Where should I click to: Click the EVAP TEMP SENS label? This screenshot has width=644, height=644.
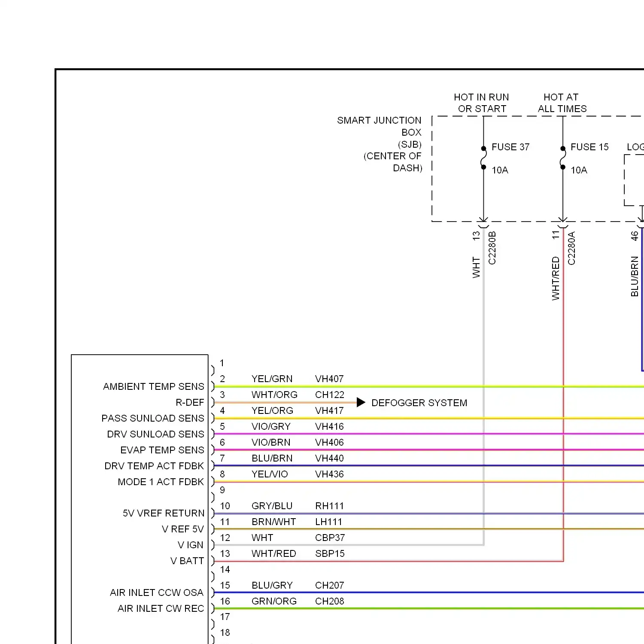162,450
